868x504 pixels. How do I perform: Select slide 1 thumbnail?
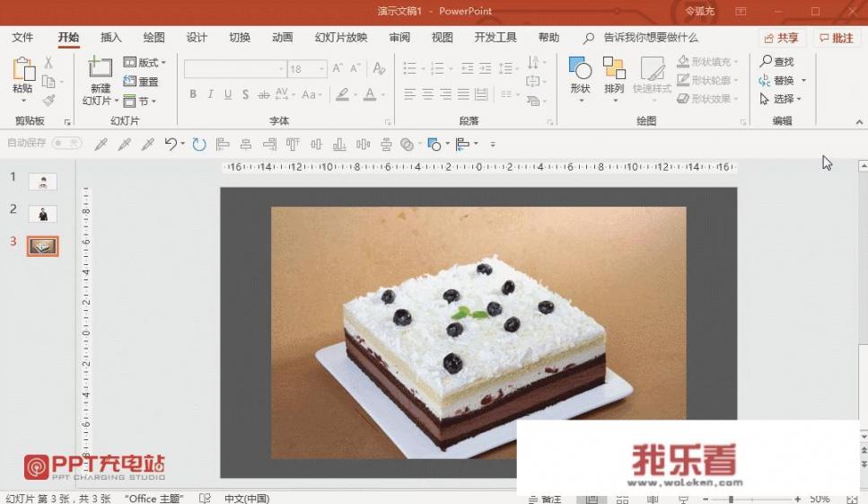pyautogui.click(x=42, y=181)
